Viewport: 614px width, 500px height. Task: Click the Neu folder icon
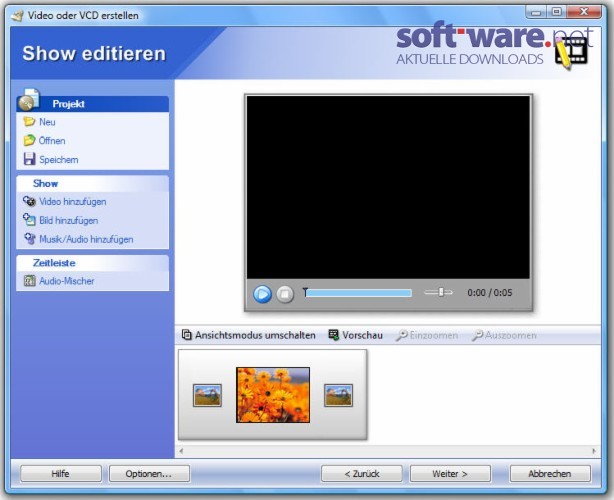coord(29,122)
